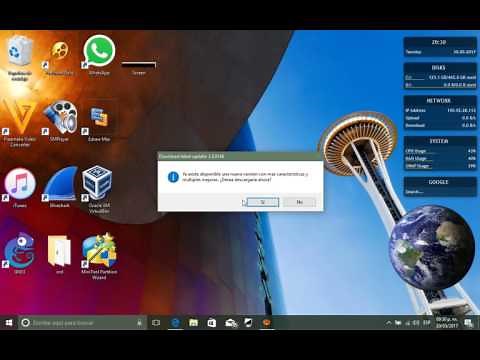Open the film reel shortcut on desktop

click(59, 57)
